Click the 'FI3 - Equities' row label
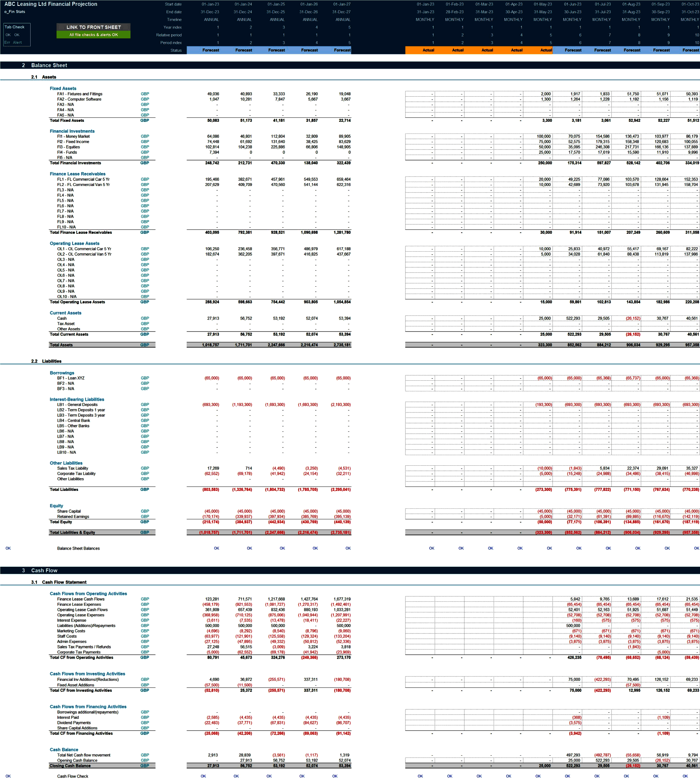This screenshot has width=700, height=779. [69, 147]
